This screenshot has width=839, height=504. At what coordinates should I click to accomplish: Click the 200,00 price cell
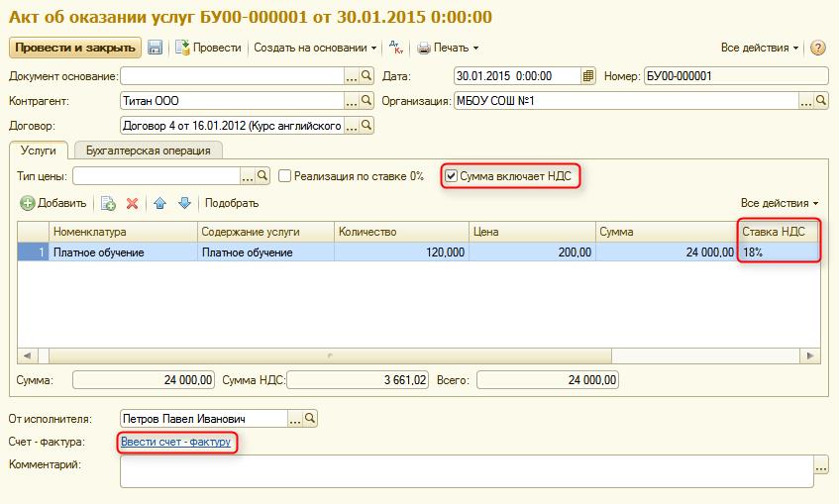tap(532, 252)
